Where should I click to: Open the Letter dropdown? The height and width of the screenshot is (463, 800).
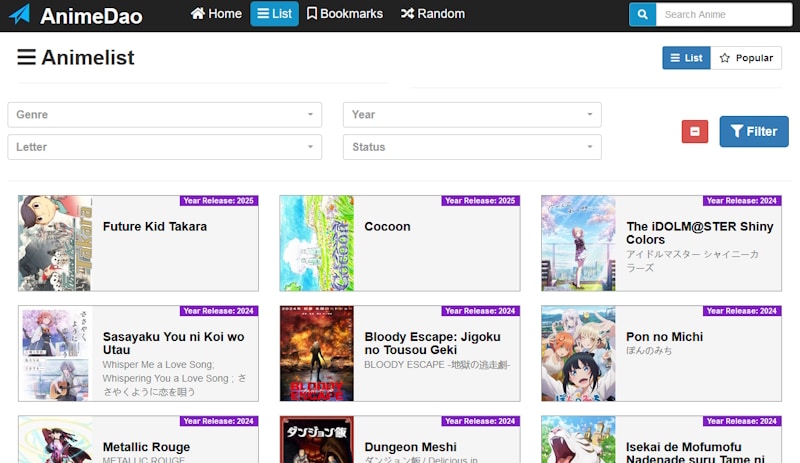pyautogui.click(x=164, y=147)
